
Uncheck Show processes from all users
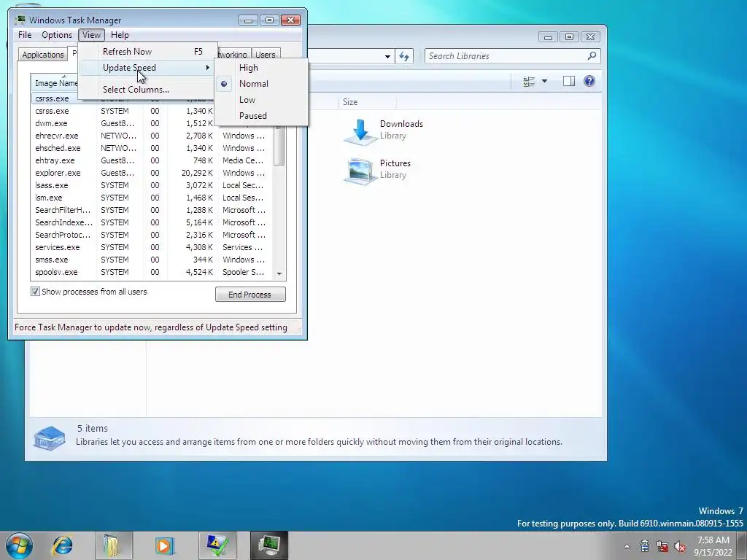tap(35, 292)
